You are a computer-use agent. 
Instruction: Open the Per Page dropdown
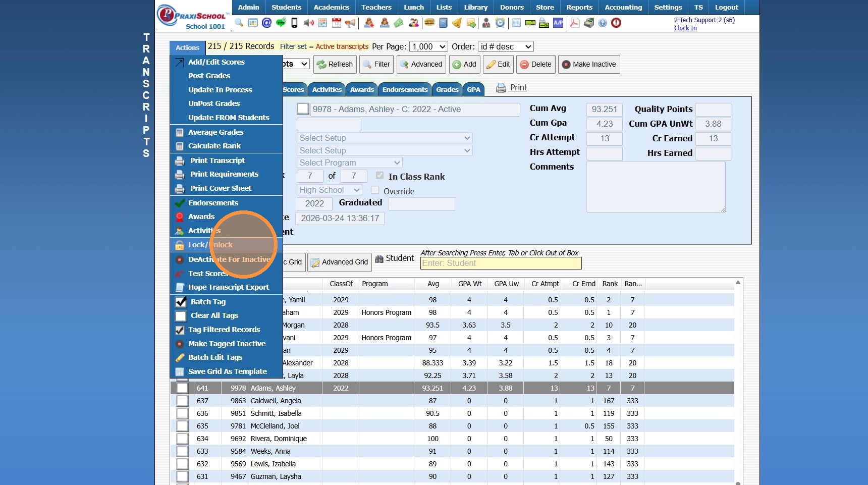click(x=428, y=46)
